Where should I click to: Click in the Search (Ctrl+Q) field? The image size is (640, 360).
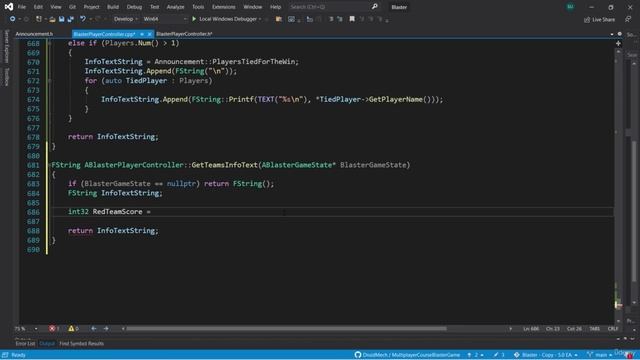(x=329, y=7)
